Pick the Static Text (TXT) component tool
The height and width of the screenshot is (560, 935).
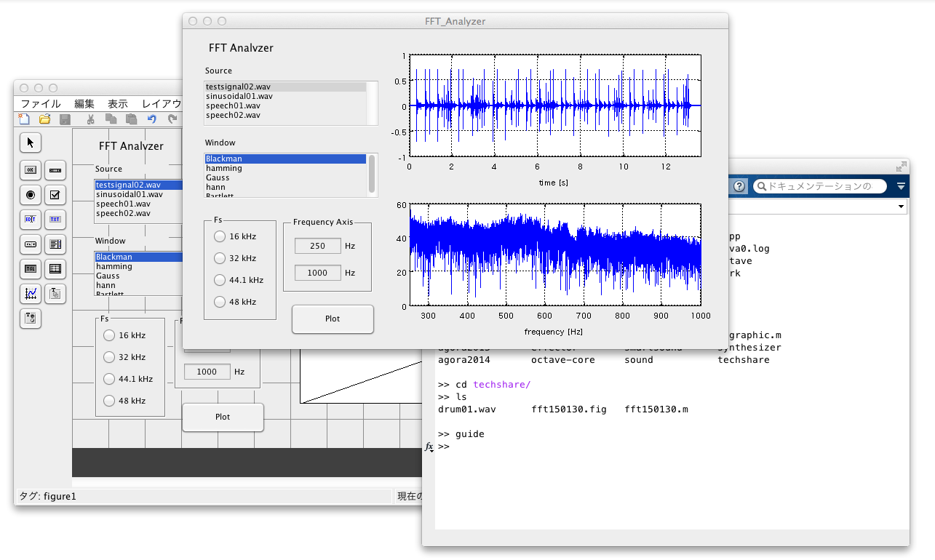(x=55, y=219)
